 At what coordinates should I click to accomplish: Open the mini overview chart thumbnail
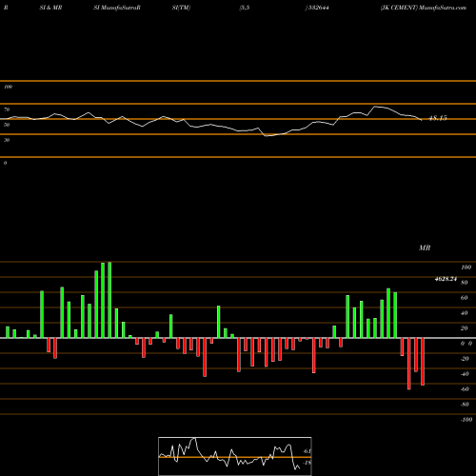235,456
